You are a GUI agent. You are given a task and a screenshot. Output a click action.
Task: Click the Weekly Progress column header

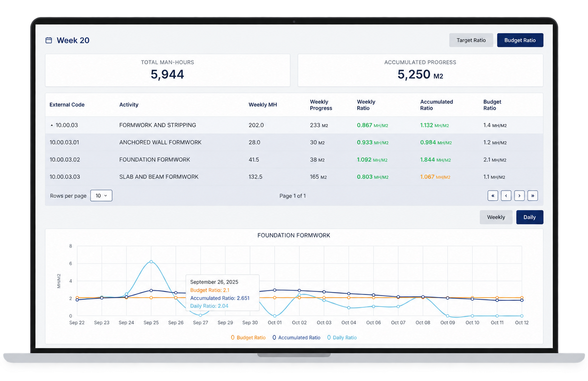pyautogui.click(x=321, y=105)
